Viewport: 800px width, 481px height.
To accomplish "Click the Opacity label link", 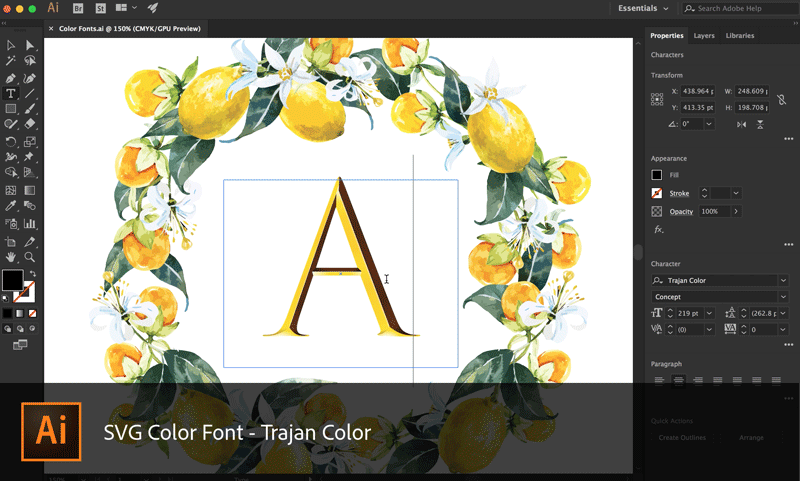I will [681, 212].
